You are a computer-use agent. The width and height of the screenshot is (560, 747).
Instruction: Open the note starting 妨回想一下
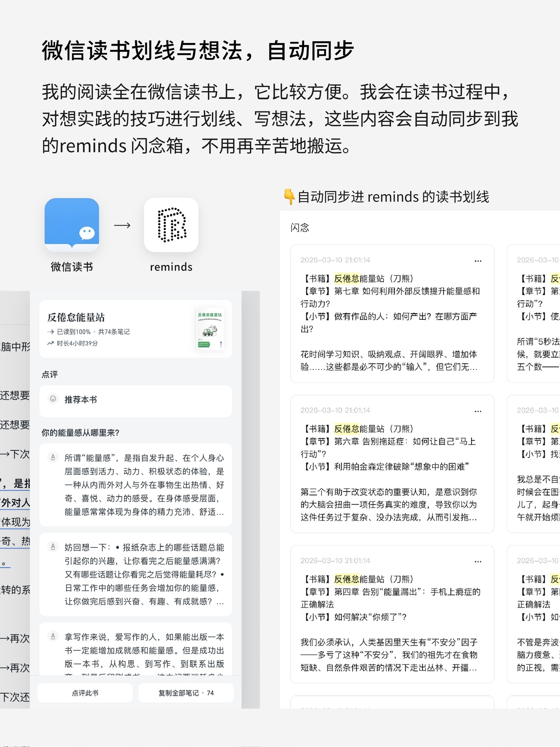tap(136, 574)
